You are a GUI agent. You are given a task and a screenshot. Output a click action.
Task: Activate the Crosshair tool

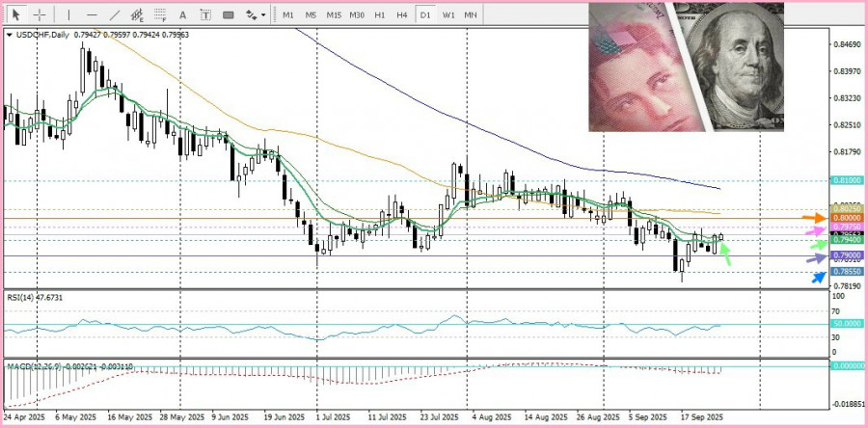(x=40, y=14)
